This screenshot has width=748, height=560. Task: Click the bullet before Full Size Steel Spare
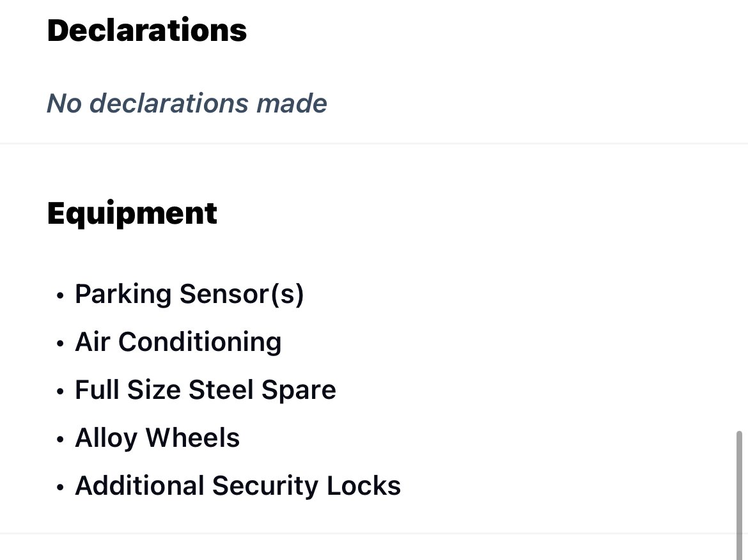pyautogui.click(x=59, y=392)
